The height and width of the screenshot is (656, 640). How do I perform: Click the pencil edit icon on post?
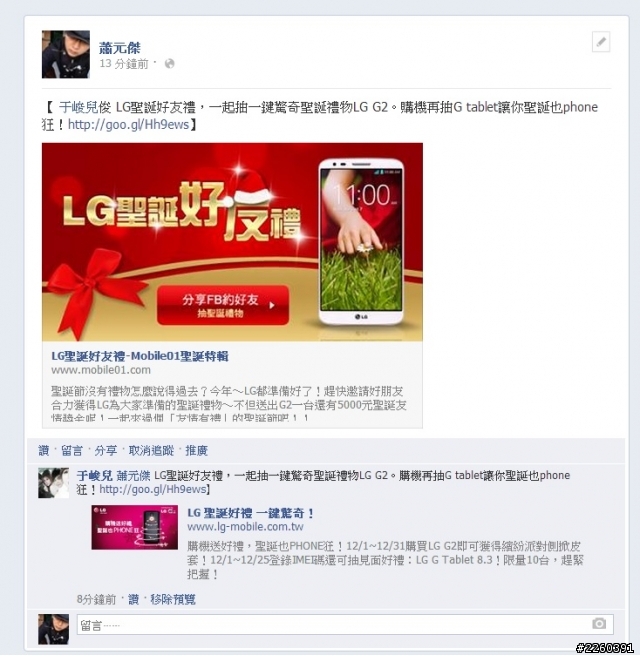pyautogui.click(x=601, y=42)
